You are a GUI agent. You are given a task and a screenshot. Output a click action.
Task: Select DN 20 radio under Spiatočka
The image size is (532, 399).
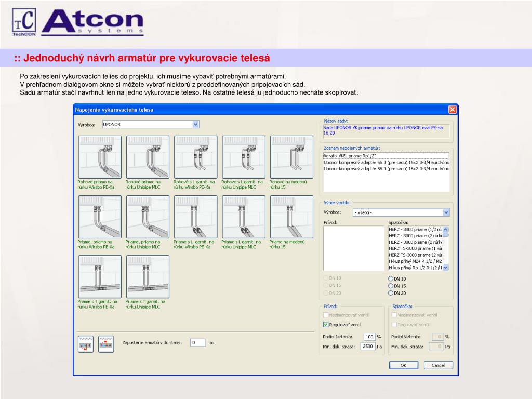(391, 293)
